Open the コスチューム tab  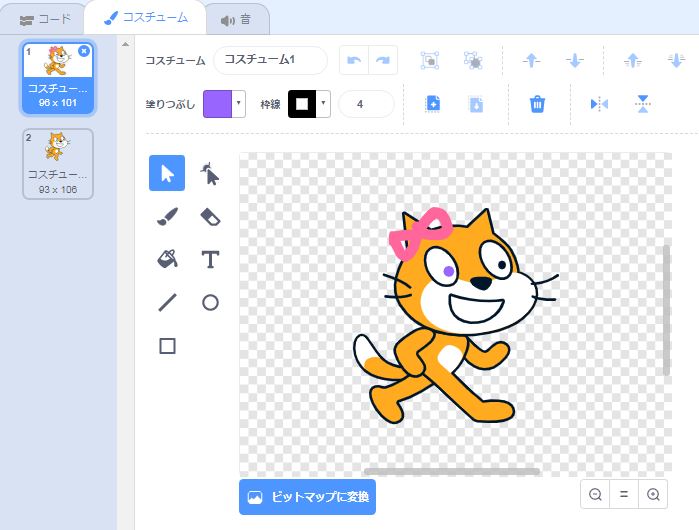(145, 18)
